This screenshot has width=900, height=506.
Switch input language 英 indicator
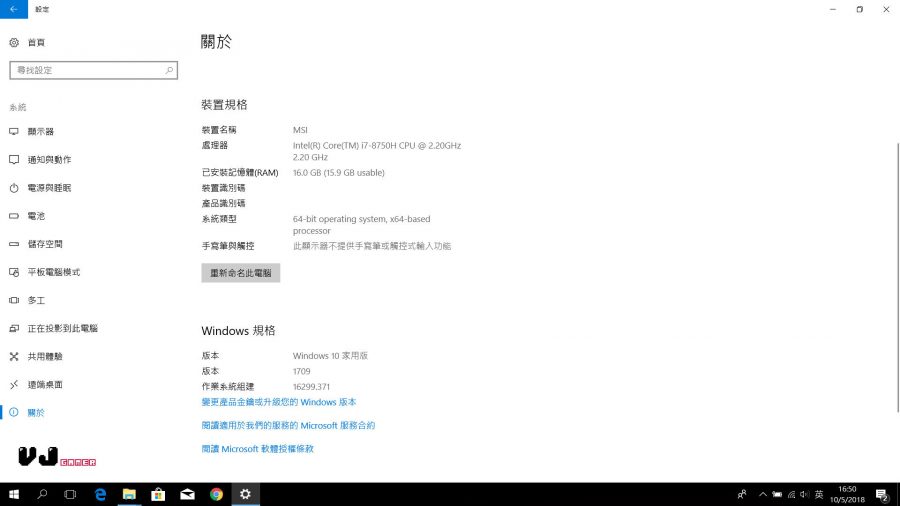click(819, 494)
